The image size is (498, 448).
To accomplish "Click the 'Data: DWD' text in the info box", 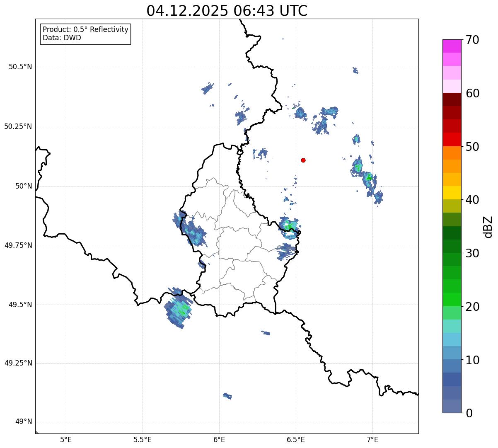I will 62,38.
